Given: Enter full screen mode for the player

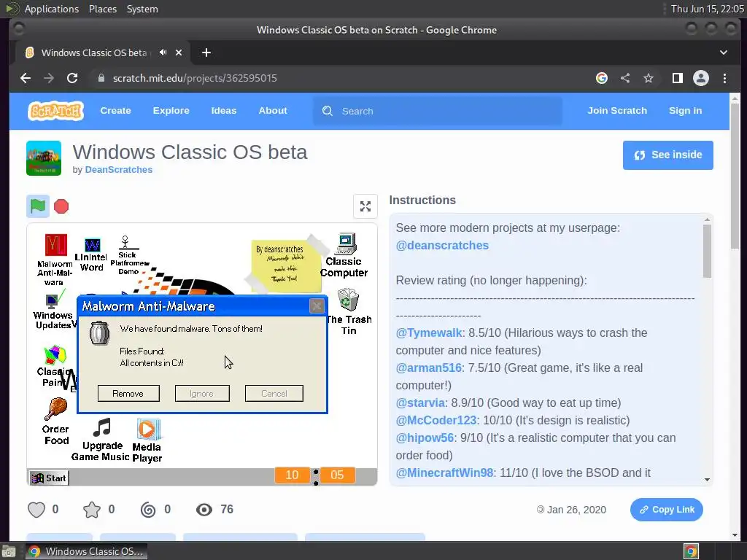Looking at the screenshot, I should tap(365, 206).
